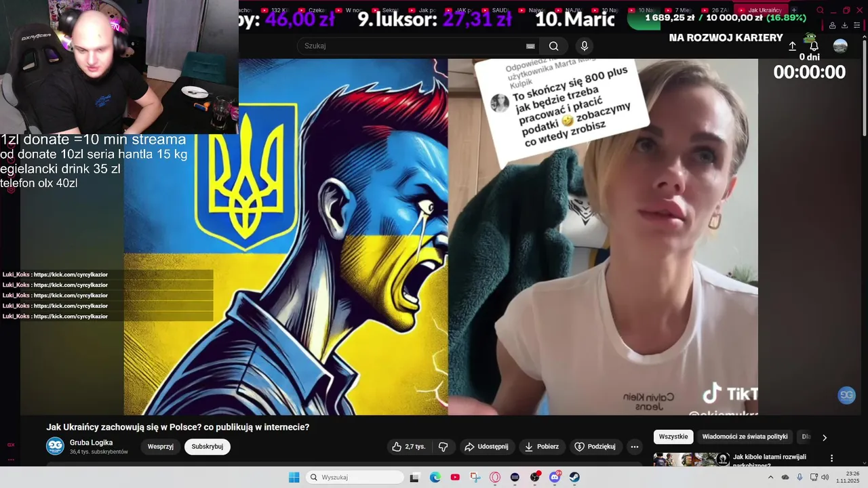Screen dimensions: 868x488
Task: Start voice search with the microphone icon
Action: pyautogui.click(x=584, y=46)
